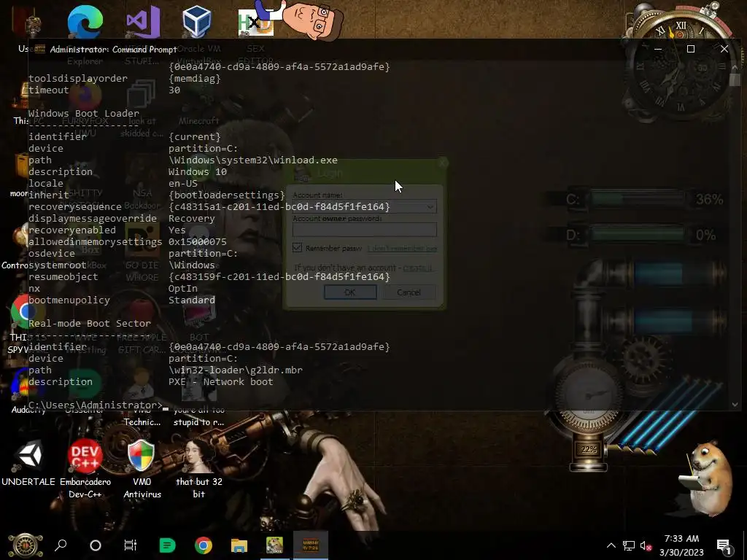Show hidden tray icons chevron
The width and height of the screenshot is (747, 560).
pyautogui.click(x=611, y=545)
